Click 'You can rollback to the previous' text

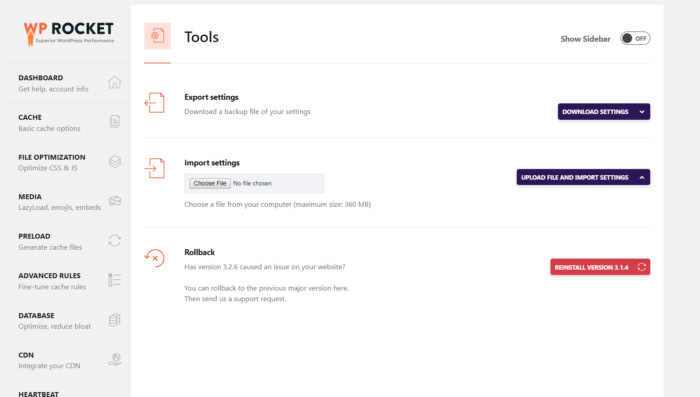(x=267, y=288)
